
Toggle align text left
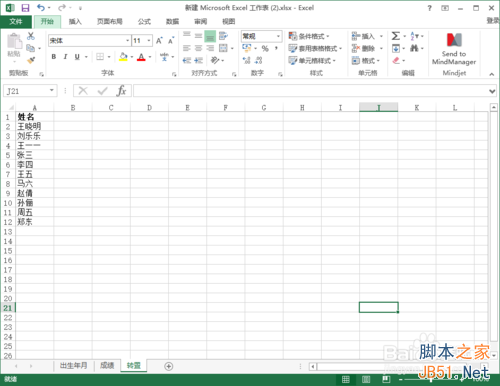point(187,48)
